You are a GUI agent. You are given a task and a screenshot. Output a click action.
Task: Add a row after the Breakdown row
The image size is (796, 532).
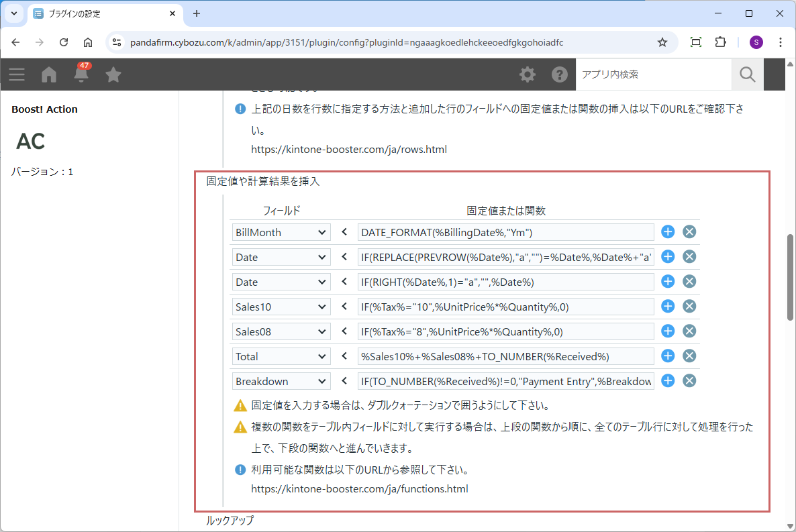(668, 381)
